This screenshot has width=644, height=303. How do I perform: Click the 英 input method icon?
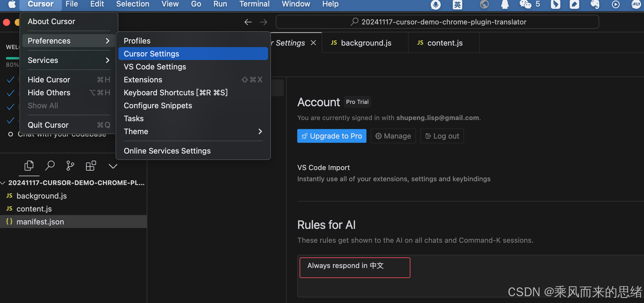(x=457, y=4)
